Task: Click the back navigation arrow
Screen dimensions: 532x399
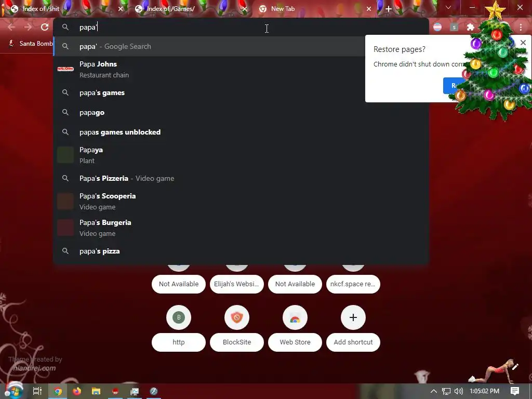Action: [x=11, y=27]
